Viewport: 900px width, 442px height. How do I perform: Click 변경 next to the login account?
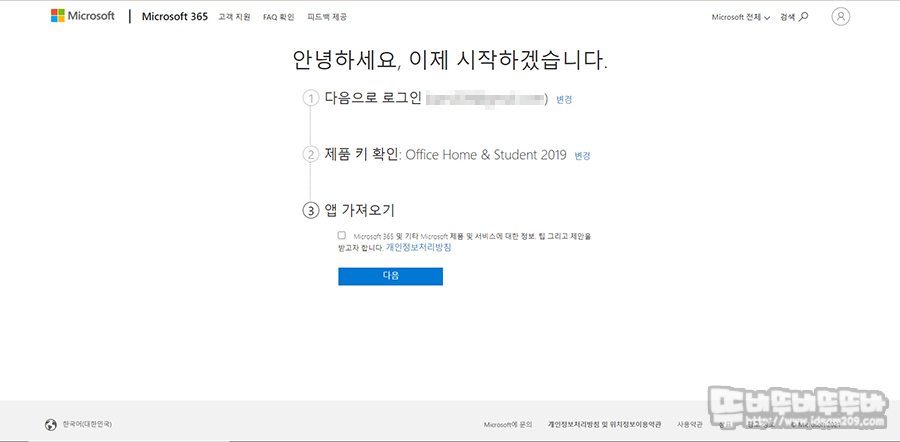[x=564, y=100]
